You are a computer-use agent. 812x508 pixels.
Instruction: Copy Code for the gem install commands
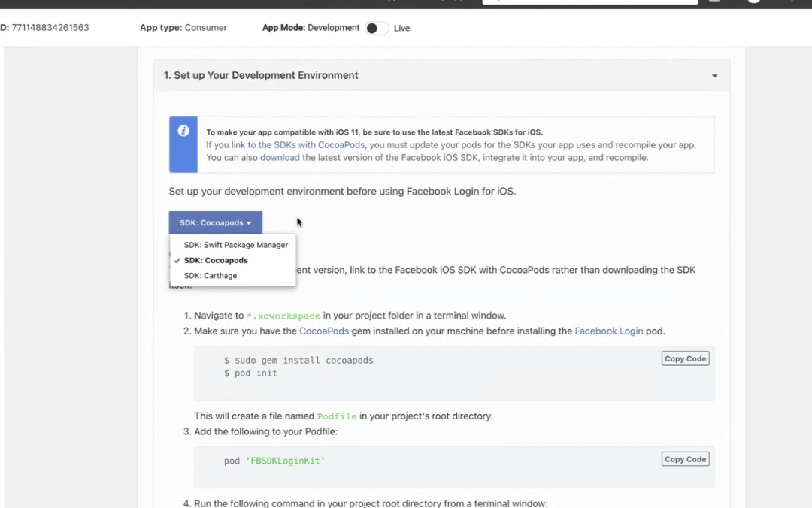[x=685, y=359]
